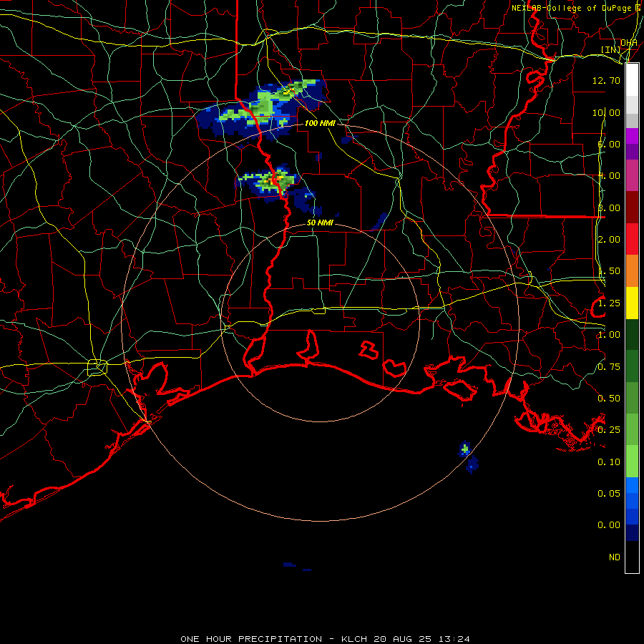Viewport: 644px width, 644px height.
Task: Click the 10.00 legend value
Action: tap(606, 112)
